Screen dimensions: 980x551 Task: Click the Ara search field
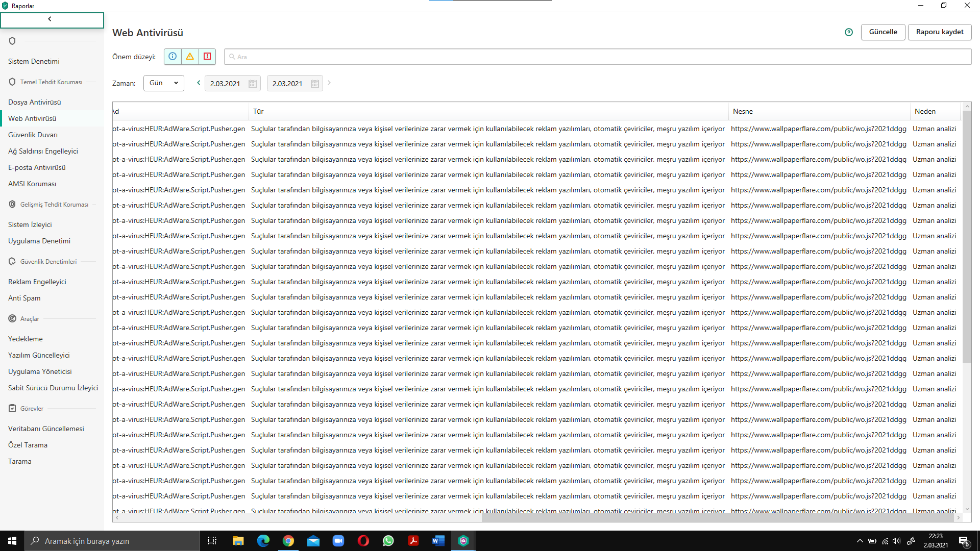[x=597, y=57]
